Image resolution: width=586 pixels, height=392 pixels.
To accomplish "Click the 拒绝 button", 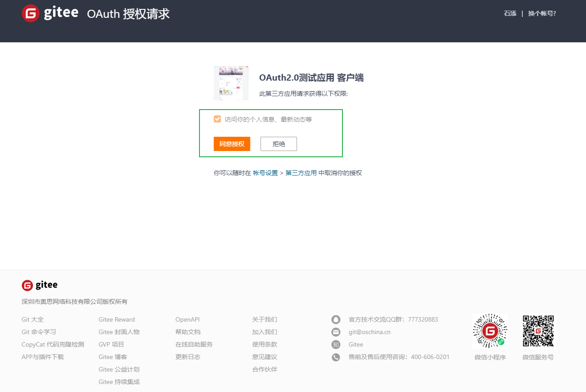I will pyautogui.click(x=278, y=143).
